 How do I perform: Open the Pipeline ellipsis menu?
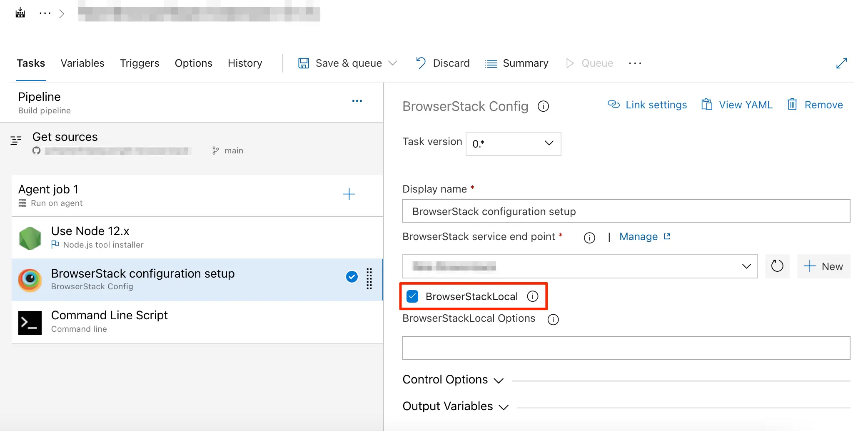(357, 101)
